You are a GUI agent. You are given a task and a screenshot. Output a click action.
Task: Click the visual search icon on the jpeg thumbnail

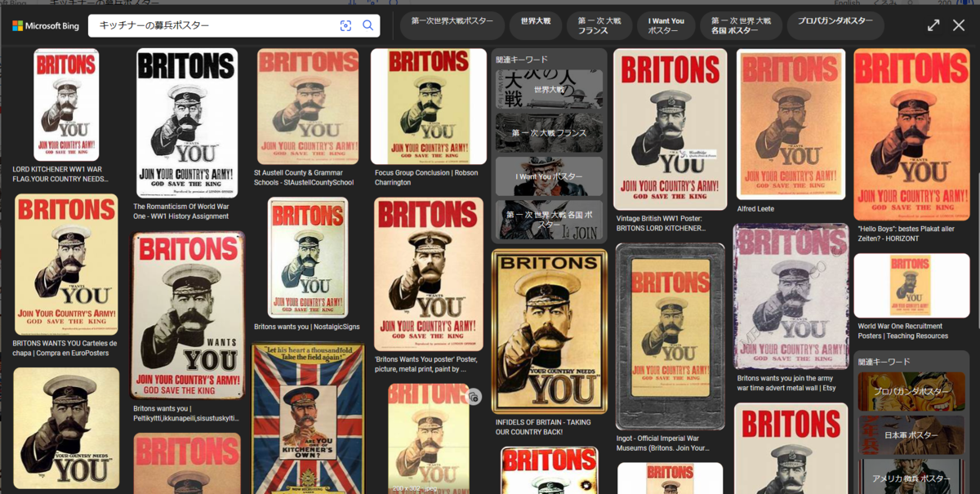(474, 397)
